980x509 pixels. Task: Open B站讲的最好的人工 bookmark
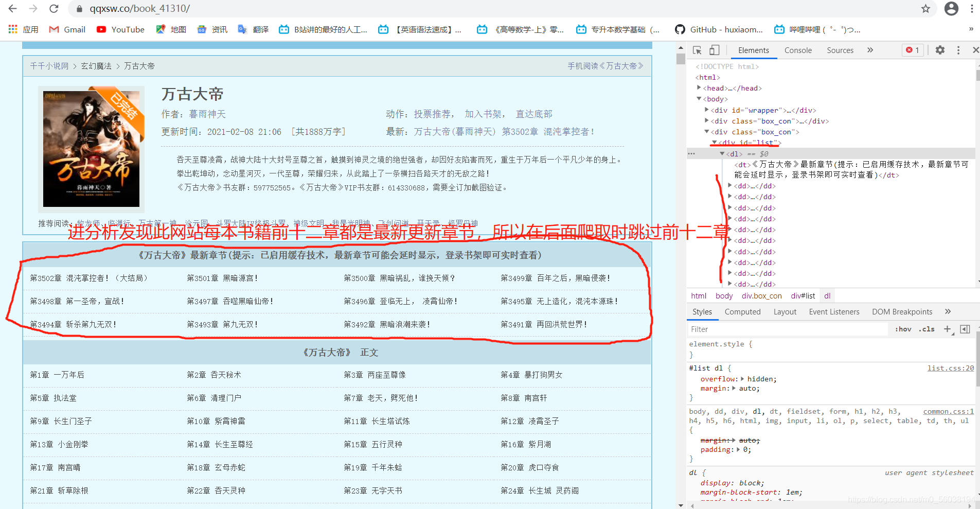point(323,29)
